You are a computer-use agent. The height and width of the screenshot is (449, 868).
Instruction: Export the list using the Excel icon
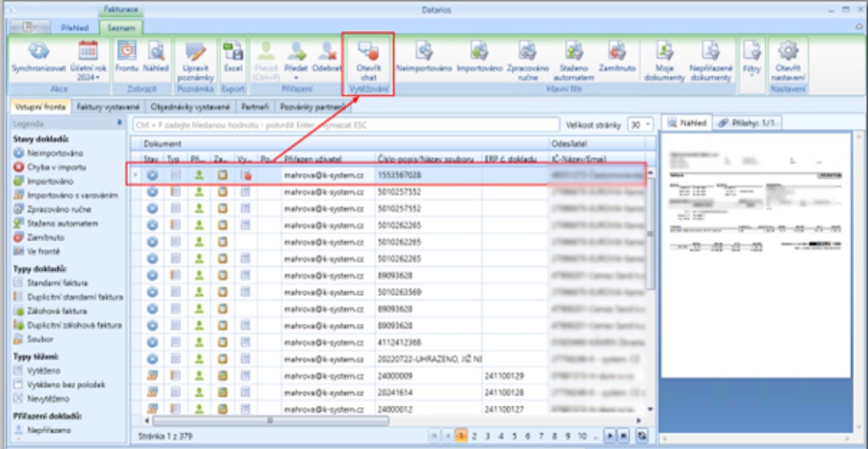click(233, 52)
